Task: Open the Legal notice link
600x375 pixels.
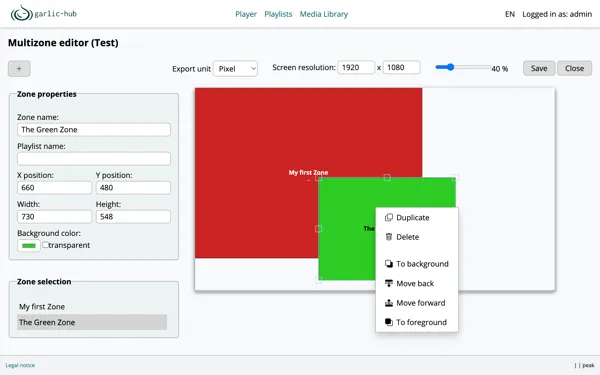Action: (20, 365)
